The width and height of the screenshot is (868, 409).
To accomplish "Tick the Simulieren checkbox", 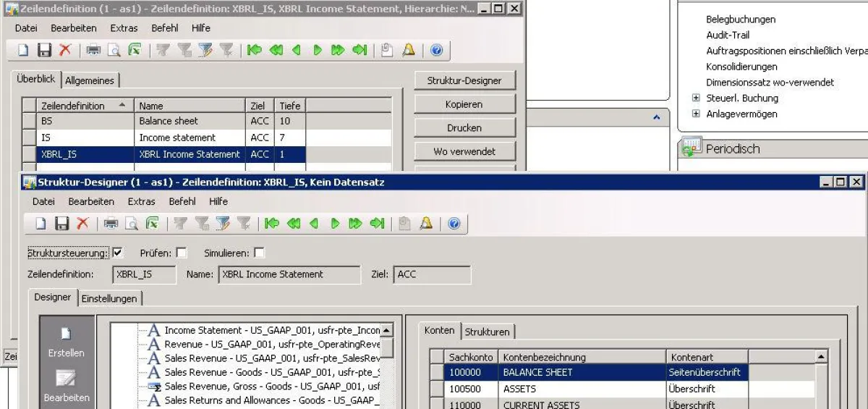I will tap(259, 253).
